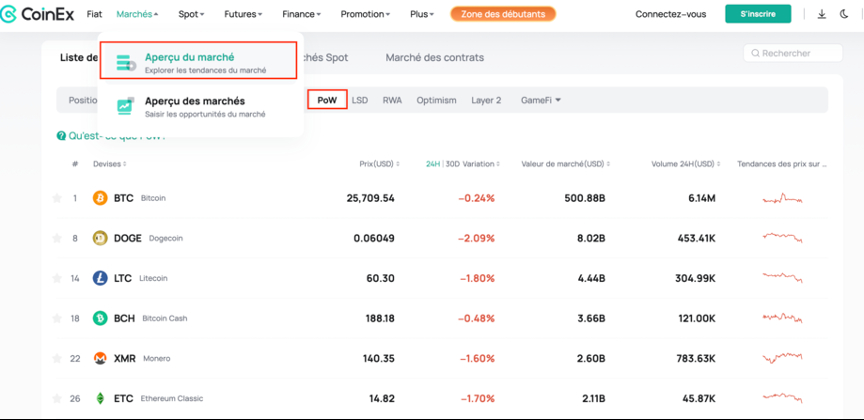The height and width of the screenshot is (420, 864).
Task: Expand the Spot dropdown menu
Action: coord(191,14)
